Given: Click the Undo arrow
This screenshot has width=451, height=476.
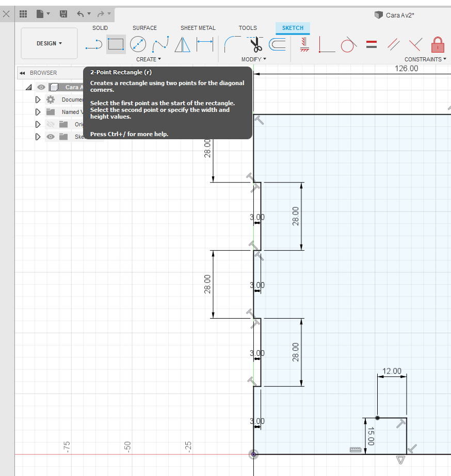Looking at the screenshot, I should [80, 14].
